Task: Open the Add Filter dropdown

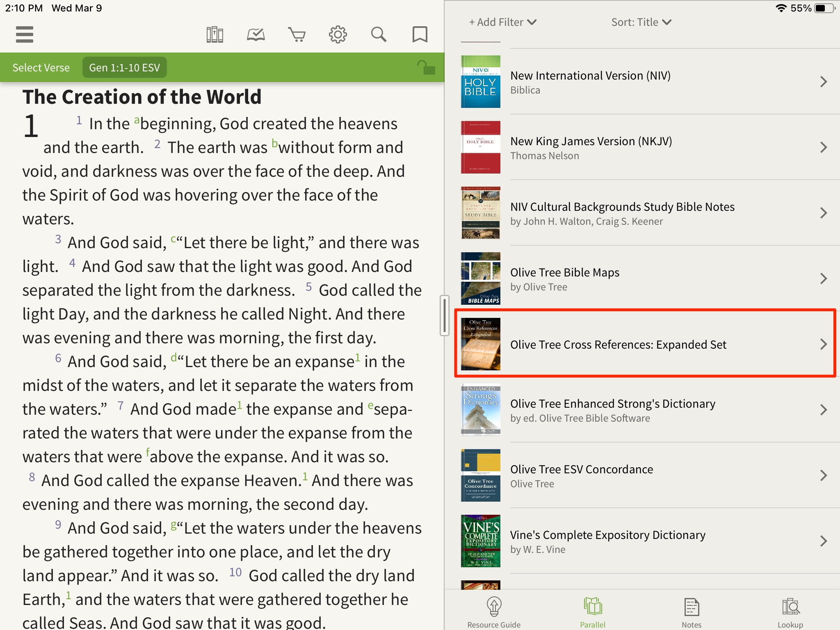Action: pos(502,22)
